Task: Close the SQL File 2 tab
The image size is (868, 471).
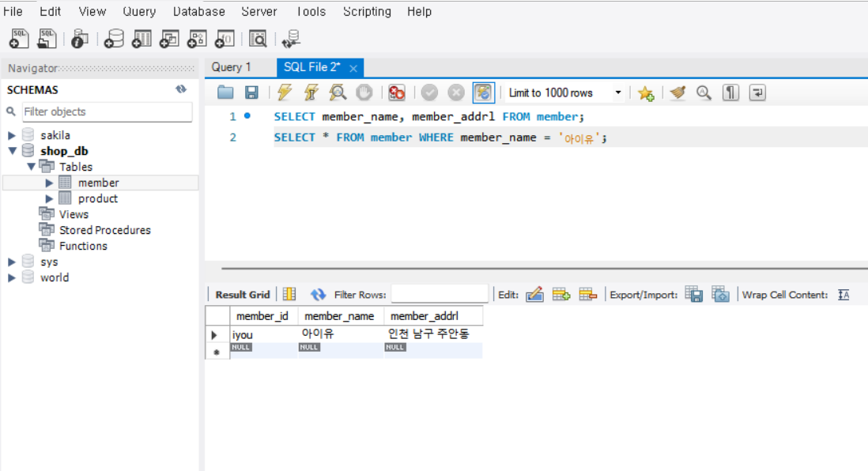Action: (x=353, y=68)
